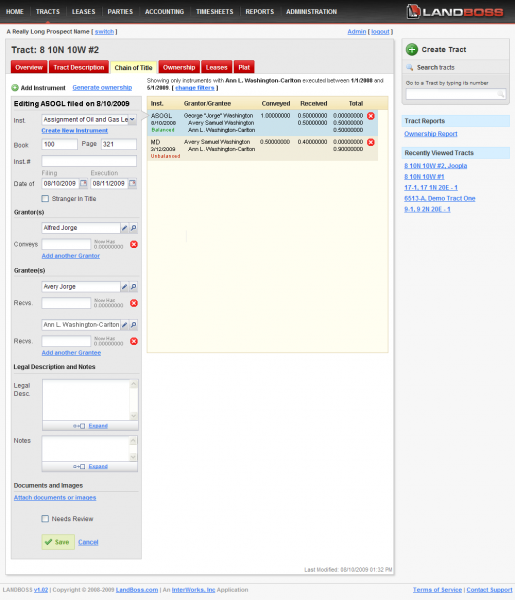The width and height of the screenshot is (515, 600).
Task: Click the switch prospect link
Action: pos(104,32)
